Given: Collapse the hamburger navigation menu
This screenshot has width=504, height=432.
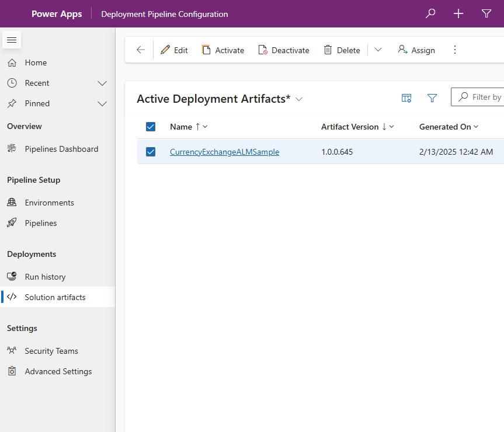Looking at the screenshot, I should click(12, 40).
